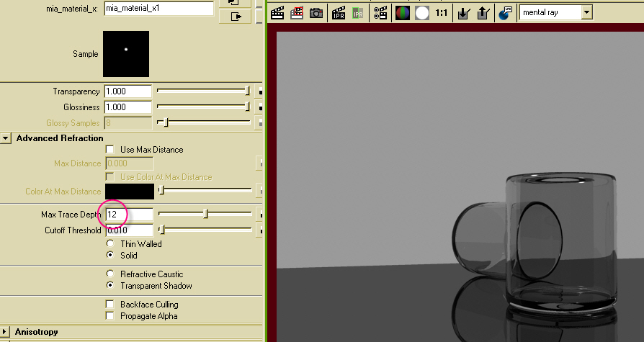The width and height of the screenshot is (644, 342).
Task: Click the rendered glass cylinders image
Action: click(x=460, y=186)
